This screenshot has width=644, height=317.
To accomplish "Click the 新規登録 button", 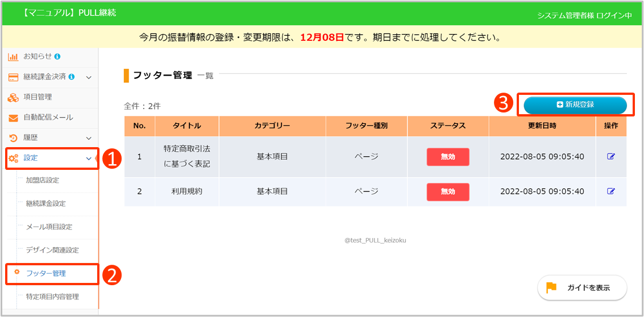I will [575, 105].
